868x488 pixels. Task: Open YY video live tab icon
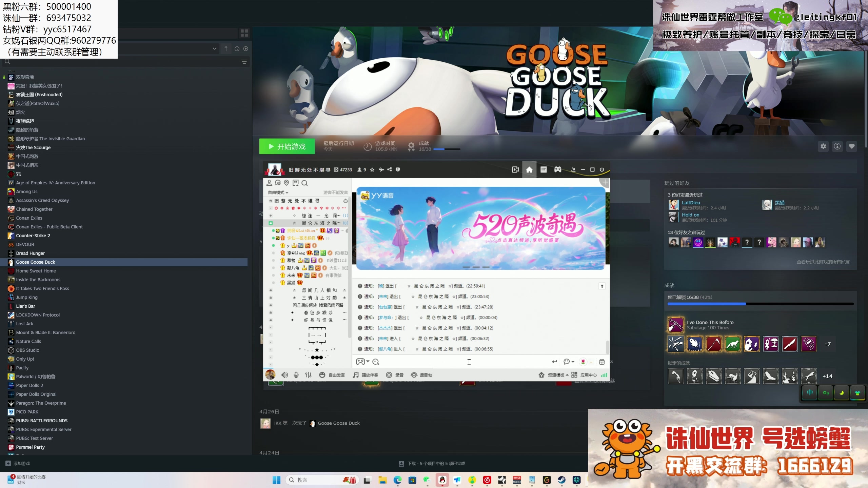point(515,169)
